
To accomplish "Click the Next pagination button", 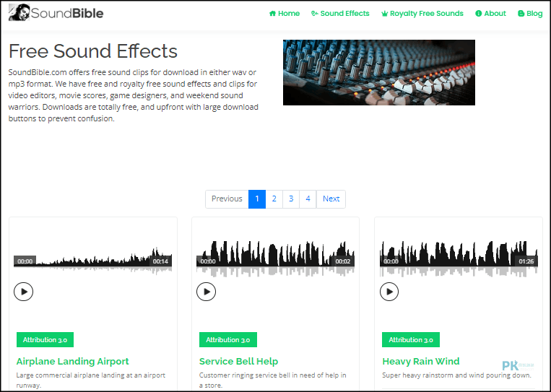I will (331, 199).
